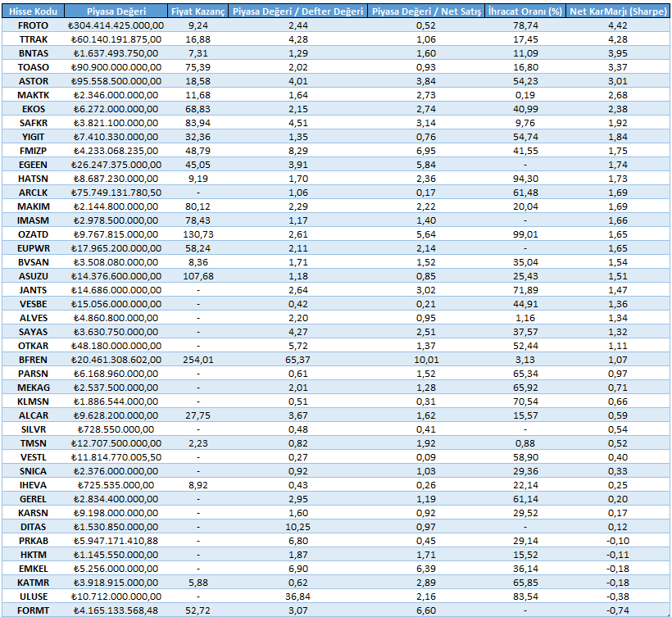Select the BFREN ticker cell
This screenshot has height=617, width=672.
point(33,360)
